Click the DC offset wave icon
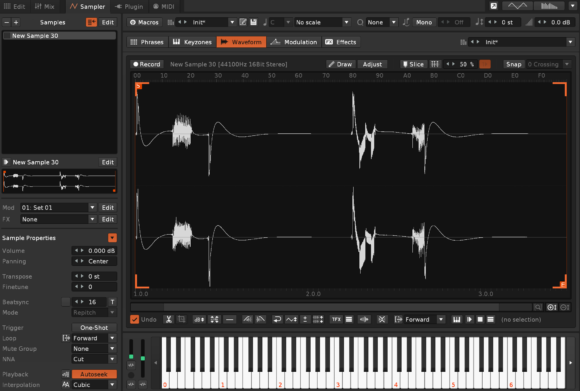Screen dimensions: 580x391 coord(291,320)
